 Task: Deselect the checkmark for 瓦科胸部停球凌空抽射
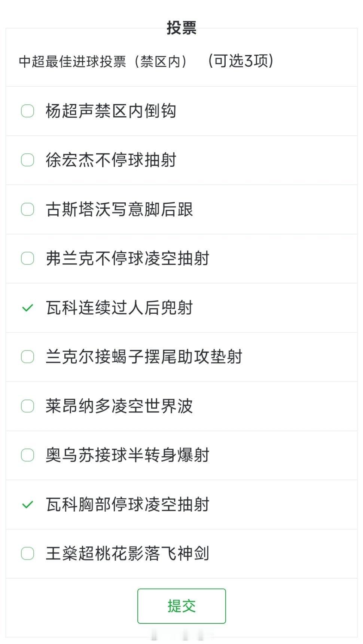27,505
